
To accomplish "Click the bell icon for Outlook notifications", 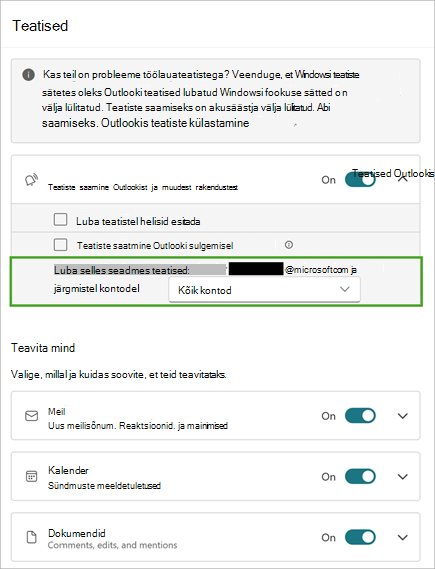I will pyautogui.click(x=31, y=180).
